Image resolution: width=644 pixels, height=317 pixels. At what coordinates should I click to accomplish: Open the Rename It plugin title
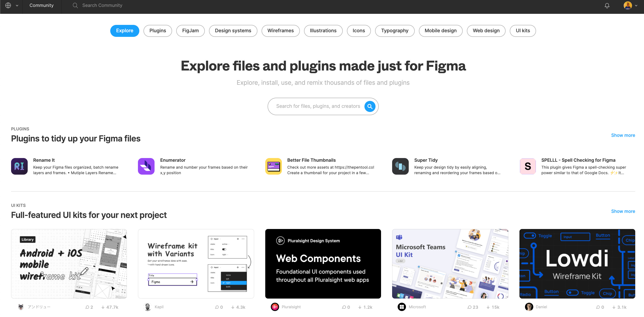point(44,160)
